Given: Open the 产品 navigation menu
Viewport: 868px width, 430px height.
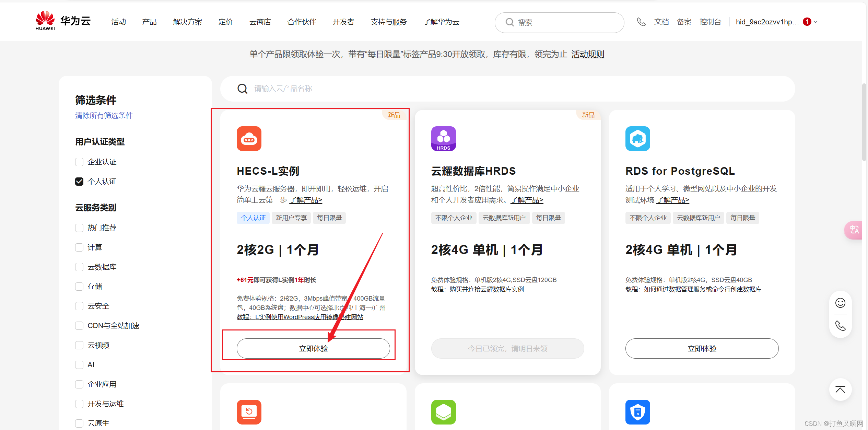Looking at the screenshot, I should [x=149, y=22].
